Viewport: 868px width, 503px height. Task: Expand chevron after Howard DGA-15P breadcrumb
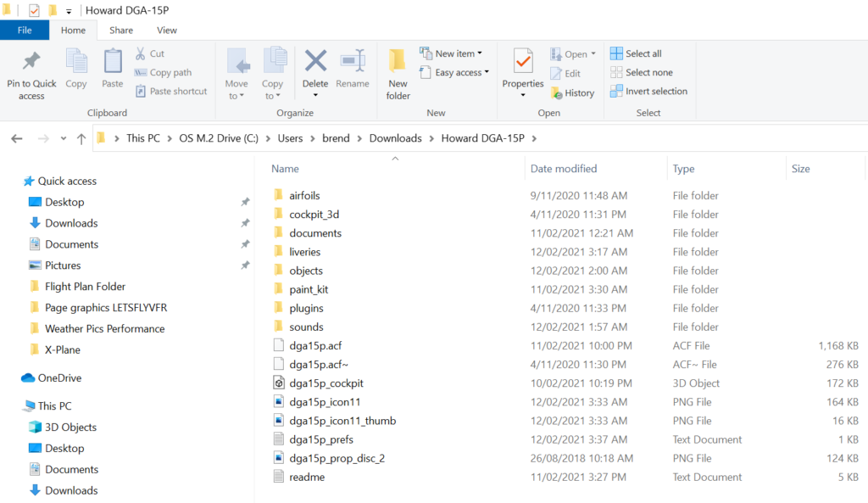(x=534, y=138)
